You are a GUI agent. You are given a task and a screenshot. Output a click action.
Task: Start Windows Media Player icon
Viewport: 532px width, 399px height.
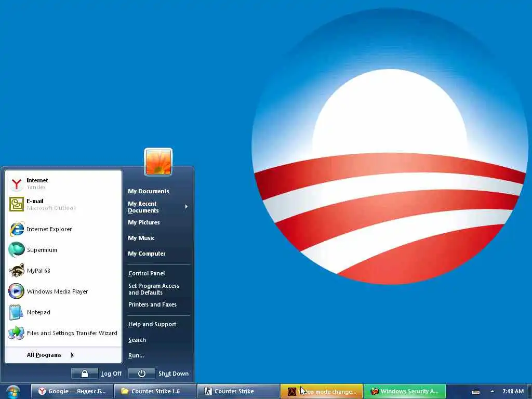coord(16,291)
